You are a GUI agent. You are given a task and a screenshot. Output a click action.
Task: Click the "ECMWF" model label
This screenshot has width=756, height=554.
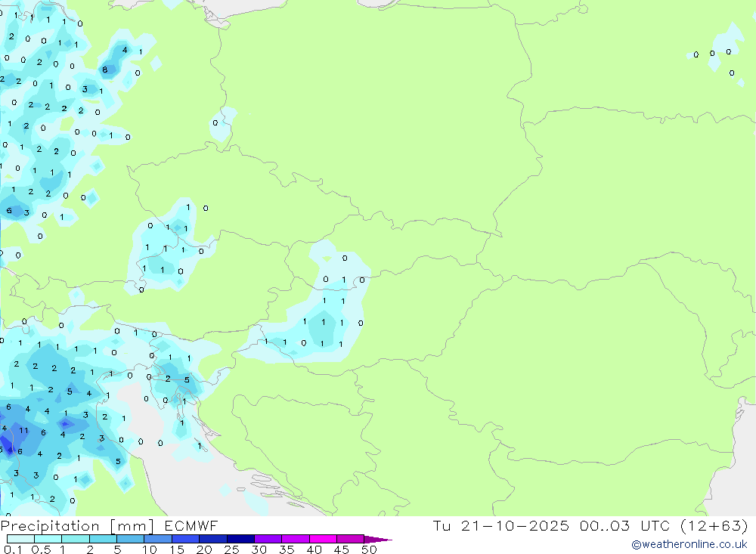coord(191,526)
